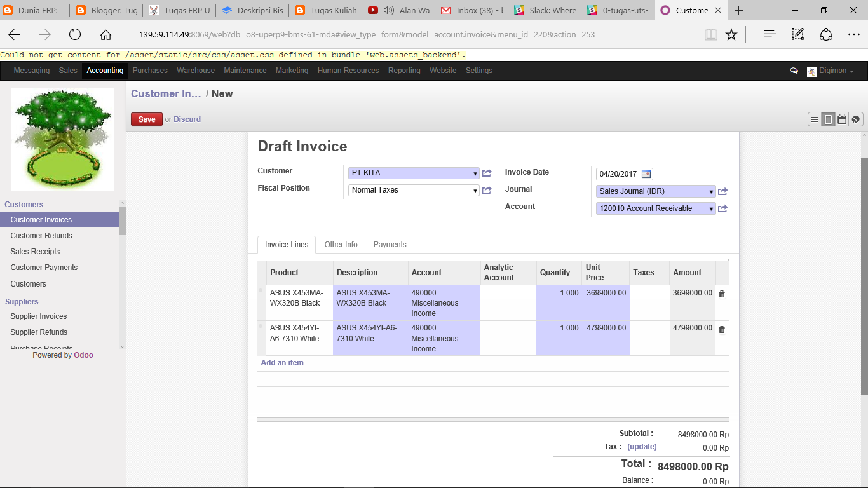Select the Unit Price column header
This screenshot has width=868, height=488.
click(x=605, y=273)
